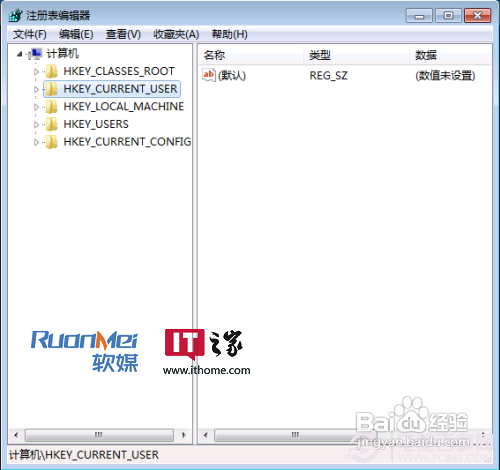Click the HKEY_CURRENT_CONFIG folder icon
Image resolution: width=500 pixels, height=470 pixels.
52,142
